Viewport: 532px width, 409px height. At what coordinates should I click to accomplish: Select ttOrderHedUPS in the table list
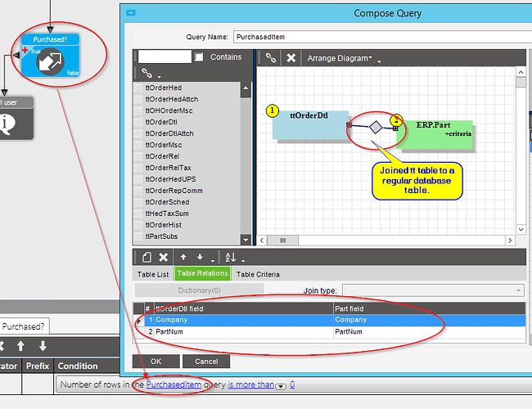pos(171,179)
